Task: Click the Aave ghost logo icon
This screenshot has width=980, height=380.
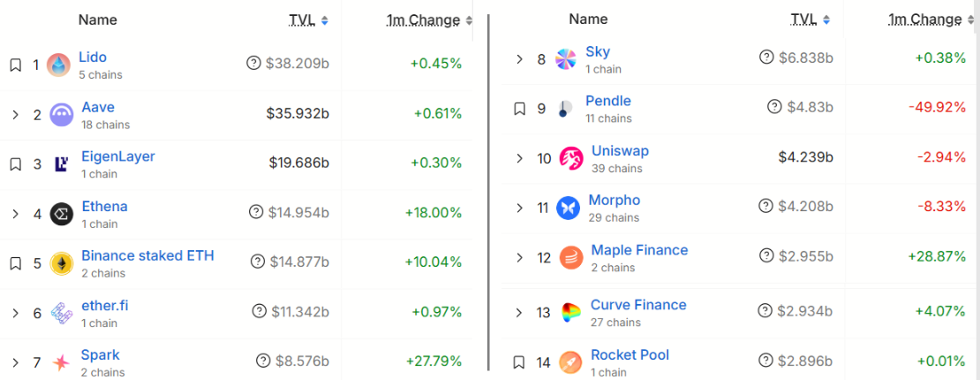Action: pyautogui.click(x=61, y=114)
